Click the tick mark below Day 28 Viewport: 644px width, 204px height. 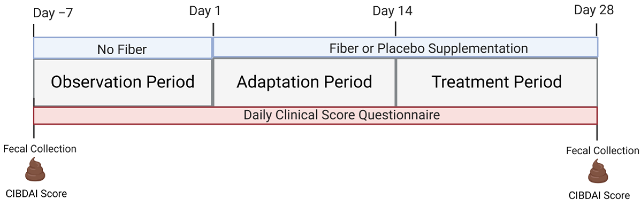[596, 30]
